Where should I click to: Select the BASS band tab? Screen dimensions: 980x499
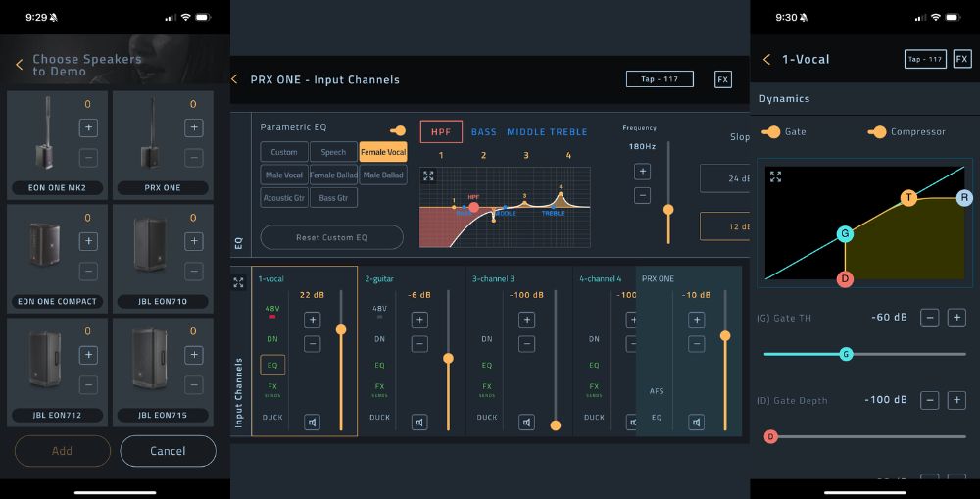coord(484,132)
